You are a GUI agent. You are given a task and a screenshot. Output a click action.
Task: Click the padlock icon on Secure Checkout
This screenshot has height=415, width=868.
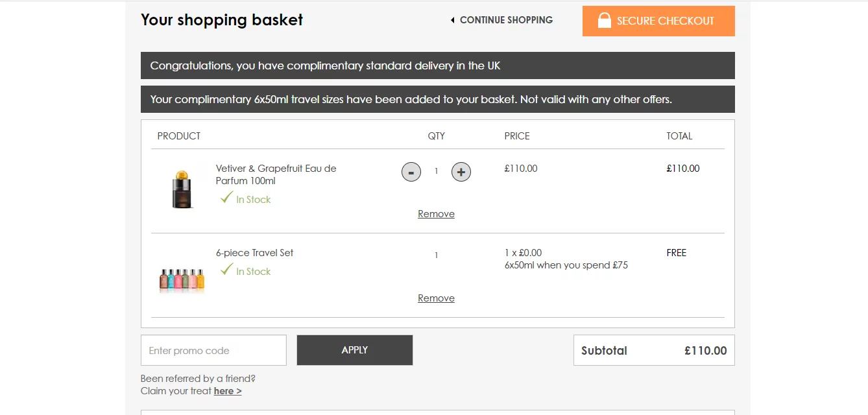coord(604,20)
